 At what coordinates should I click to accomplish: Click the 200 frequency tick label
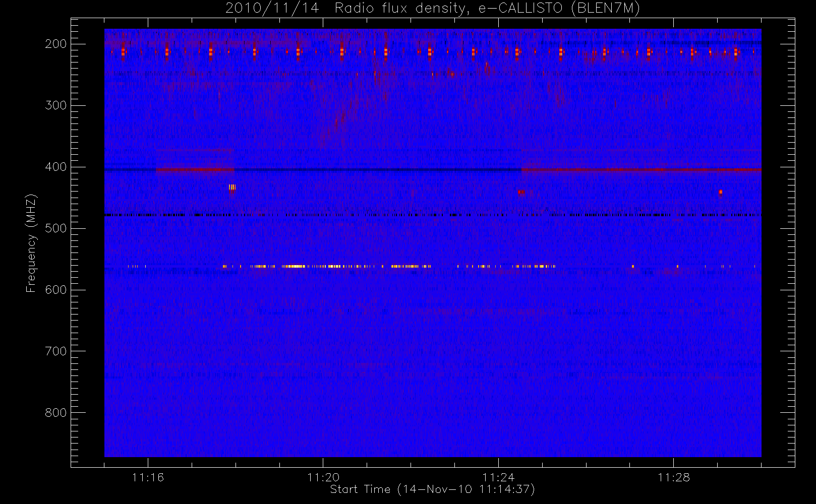click(56, 44)
